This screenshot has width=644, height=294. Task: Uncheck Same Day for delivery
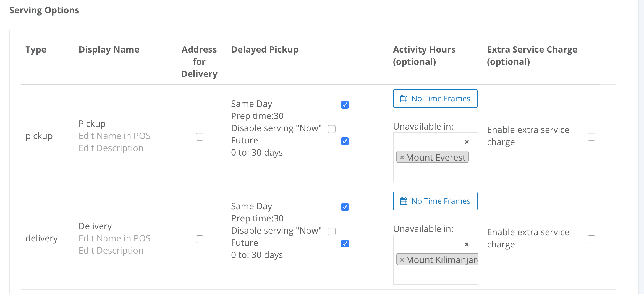[x=345, y=207]
